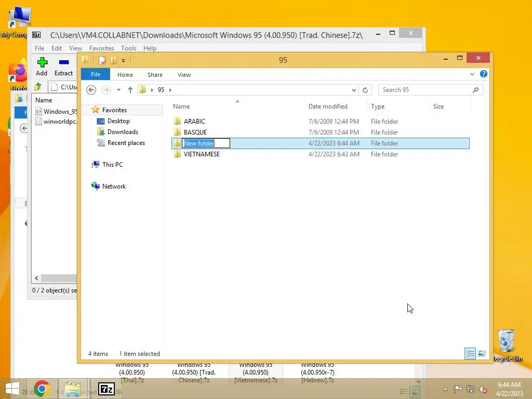Open the Action Center flag icon
Image resolution: width=532 pixels, height=399 pixels.
[x=458, y=389]
